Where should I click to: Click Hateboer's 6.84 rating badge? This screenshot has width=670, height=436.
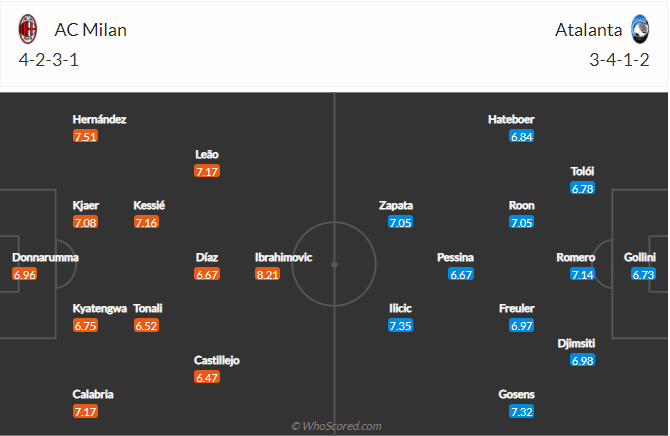(x=521, y=136)
